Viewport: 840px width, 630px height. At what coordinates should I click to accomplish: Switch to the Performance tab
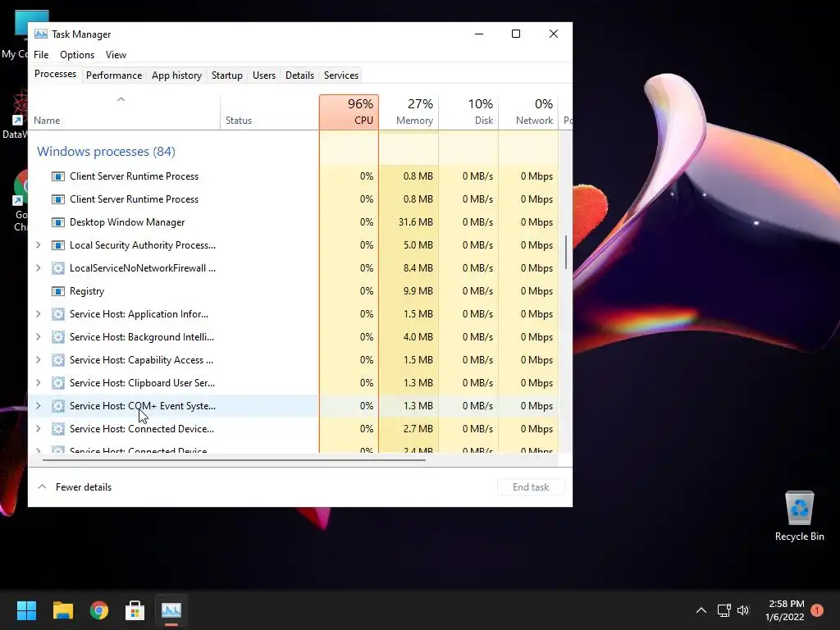point(114,75)
